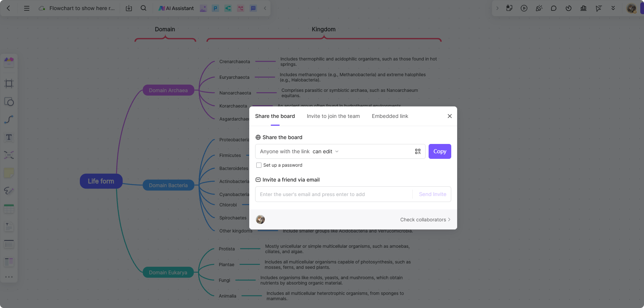Switch to Invite to join the team tab
644x308 pixels.
pos(333,116)
